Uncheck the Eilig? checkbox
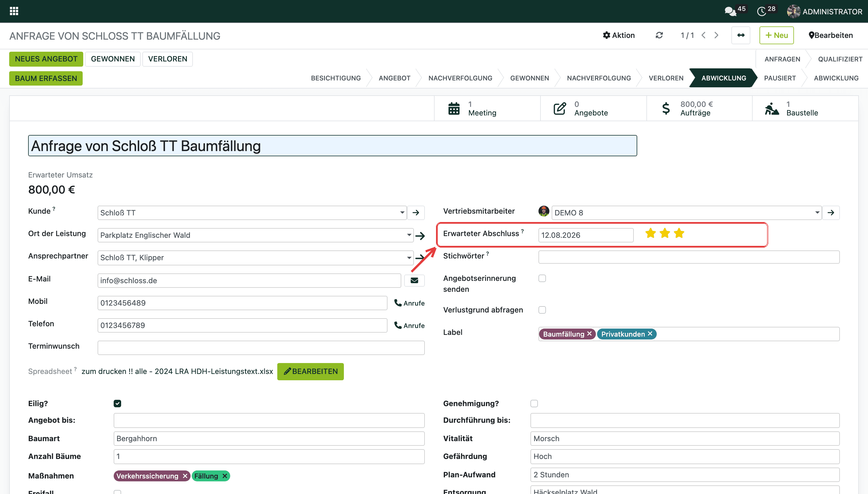The image size is (868, 494). 117,404
